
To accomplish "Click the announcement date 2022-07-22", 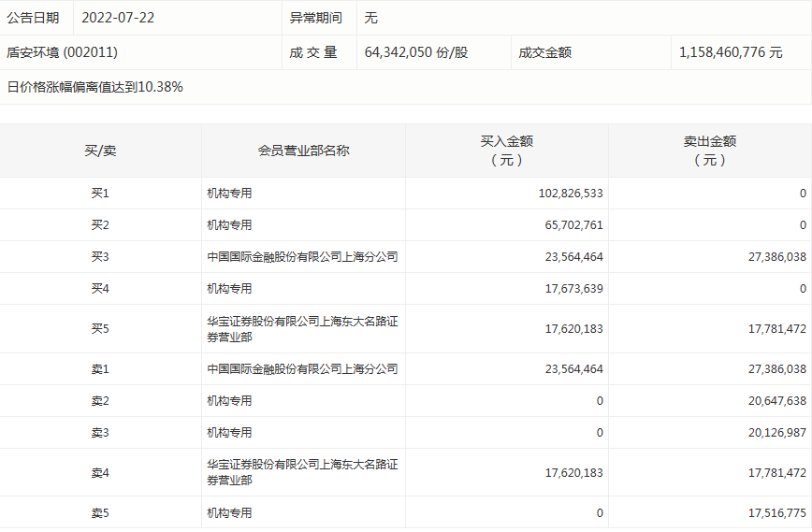I will click(118, 18).
